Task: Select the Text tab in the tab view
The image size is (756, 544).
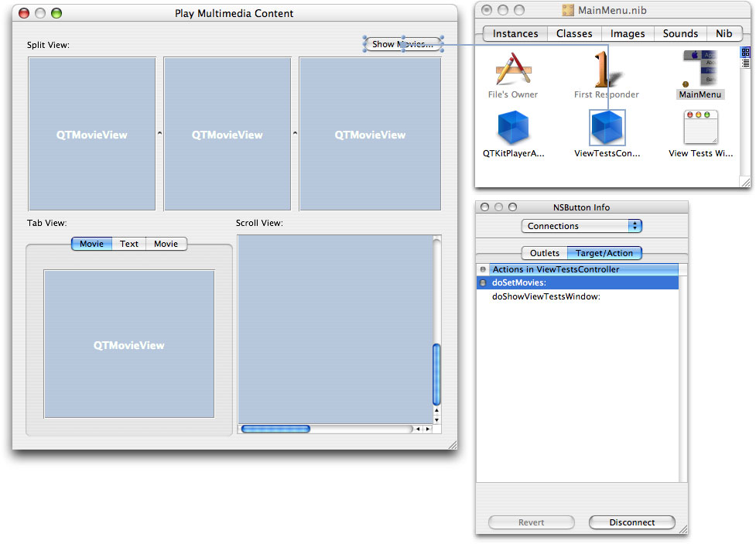Action: tap(128, 243)
